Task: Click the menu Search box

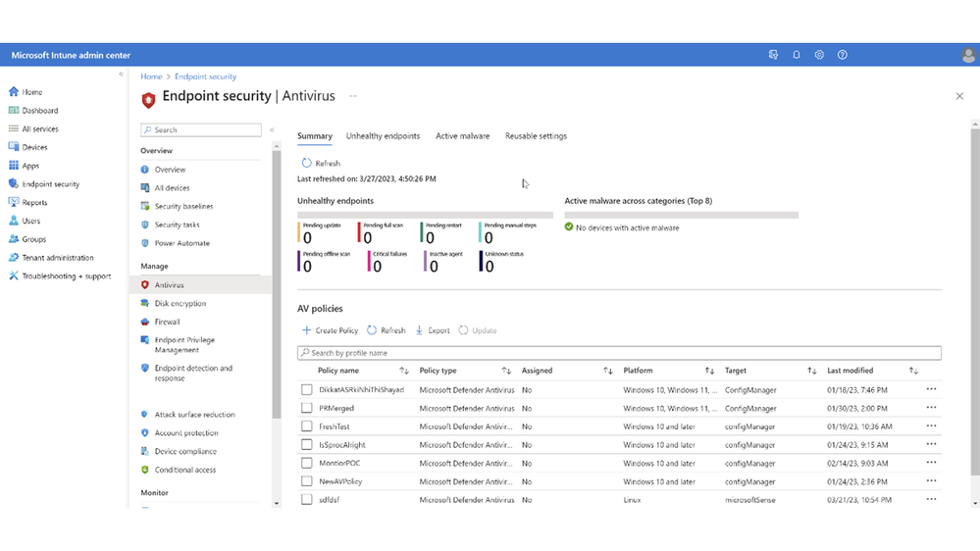Action: click(201, 130)
